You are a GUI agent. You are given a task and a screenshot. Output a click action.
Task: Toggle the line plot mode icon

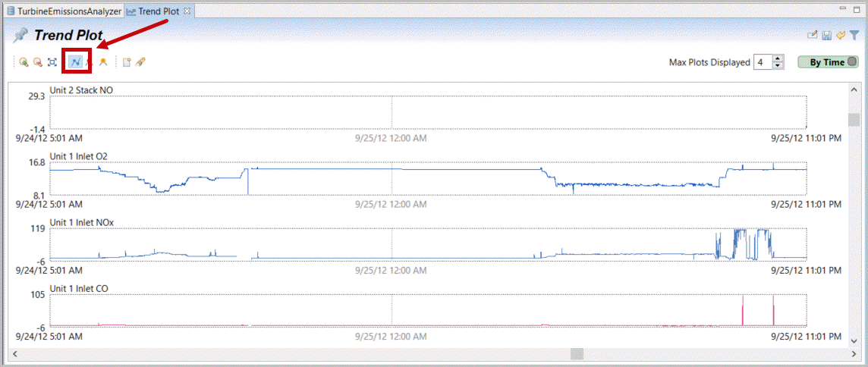coord(76,62)
